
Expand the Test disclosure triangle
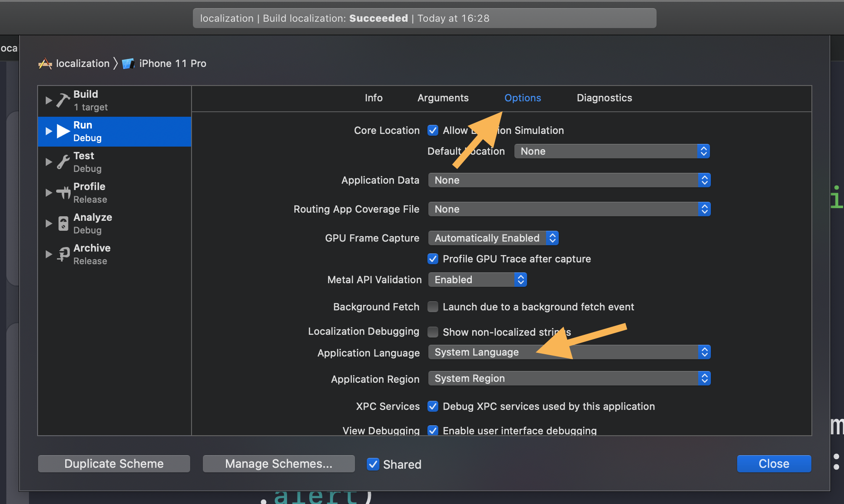(48, 162)
